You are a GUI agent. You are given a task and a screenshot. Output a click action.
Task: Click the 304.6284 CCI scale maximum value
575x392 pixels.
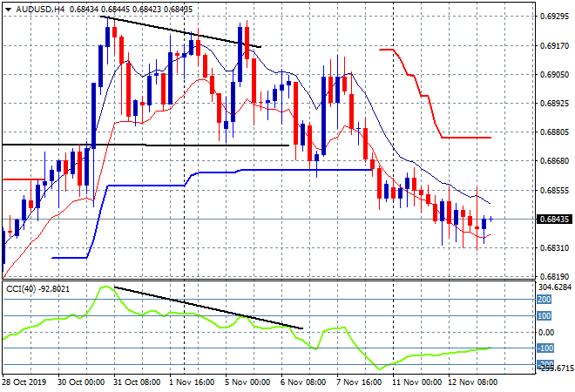coord(553,287)
